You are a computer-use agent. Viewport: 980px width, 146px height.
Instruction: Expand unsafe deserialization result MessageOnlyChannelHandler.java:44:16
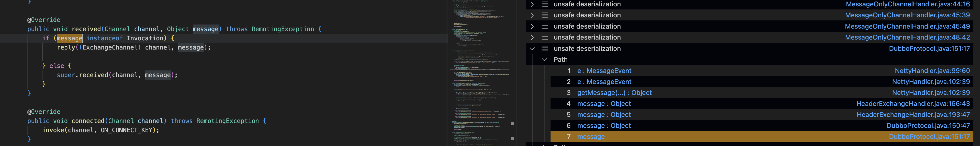click(532, 4)
